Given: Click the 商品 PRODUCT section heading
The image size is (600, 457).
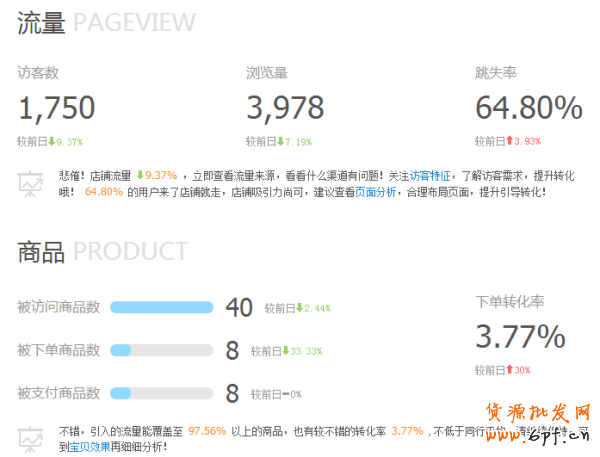Looking at the screenshot, I should pos(102,250).
